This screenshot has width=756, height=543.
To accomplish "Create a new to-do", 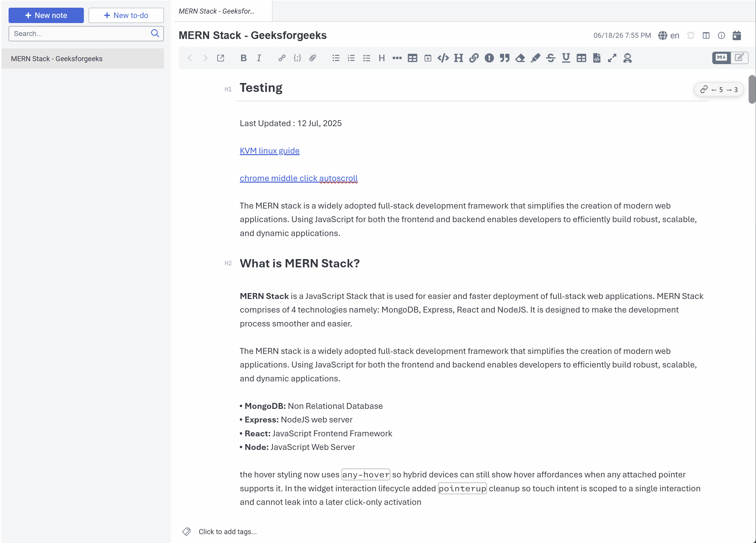I will 126,15.
